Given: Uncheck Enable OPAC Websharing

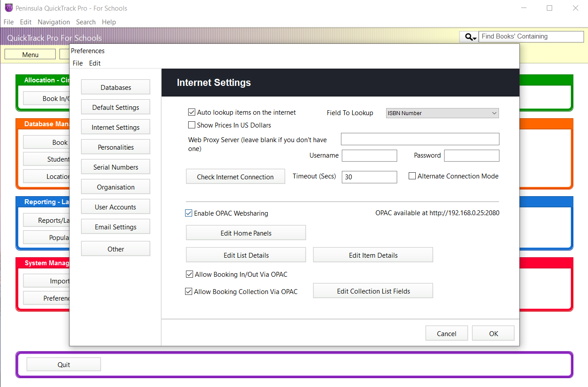Looking at the screenshot, I should 189,213.
